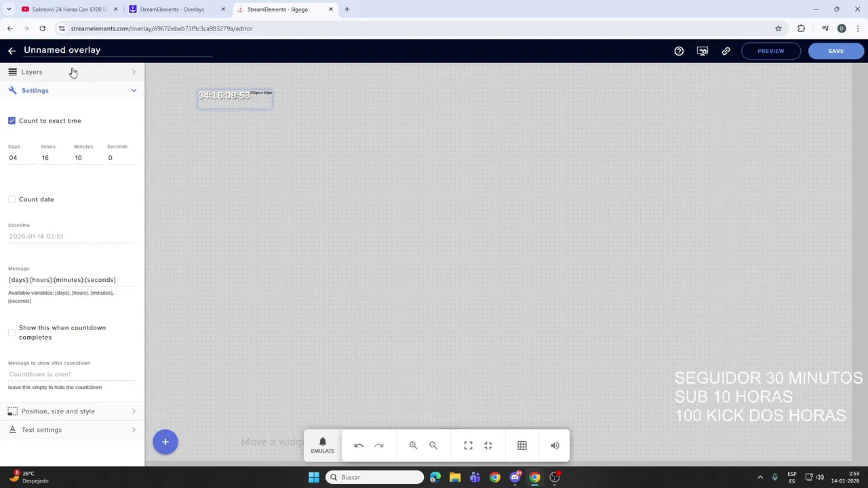The image size is (868, 488).
Task: Click the PREVIEW button
Action: click(x=771, y=51)
